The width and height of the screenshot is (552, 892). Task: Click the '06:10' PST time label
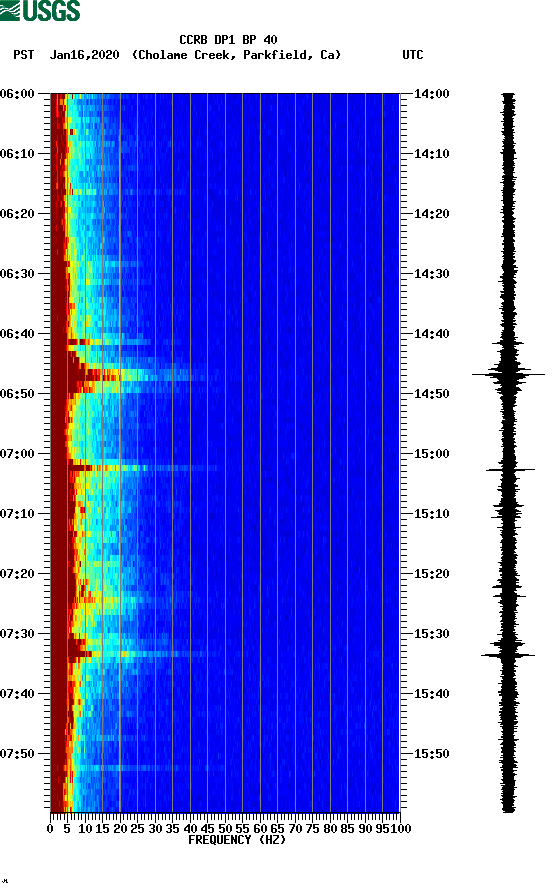[18, 154]
